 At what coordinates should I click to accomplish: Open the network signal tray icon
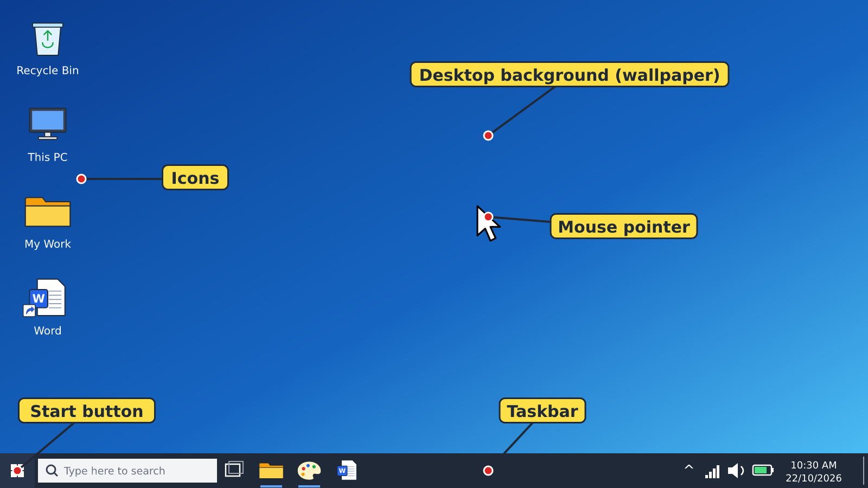coord(712,471)
